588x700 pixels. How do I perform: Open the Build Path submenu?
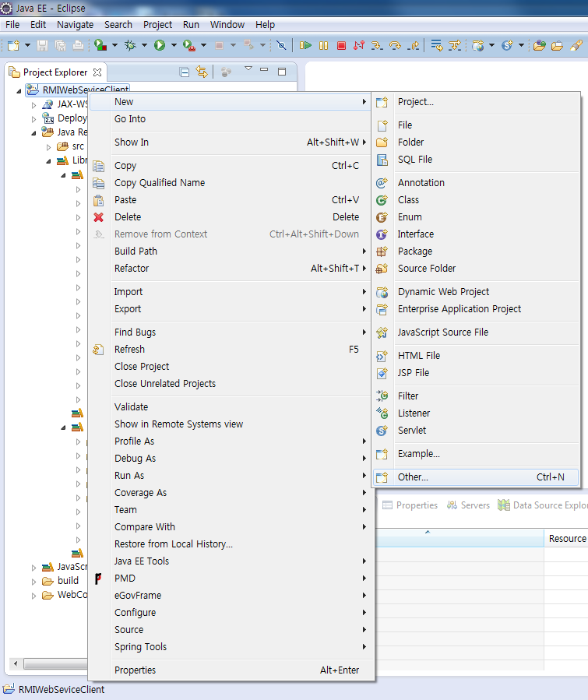136,252
